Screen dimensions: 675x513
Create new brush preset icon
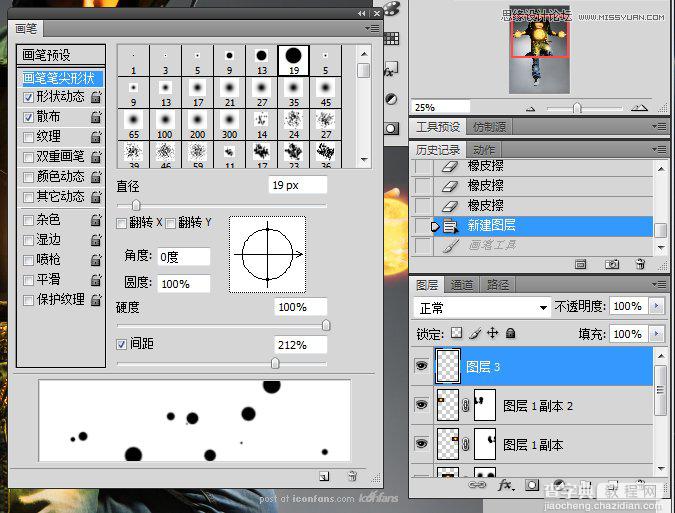(324, 476)
